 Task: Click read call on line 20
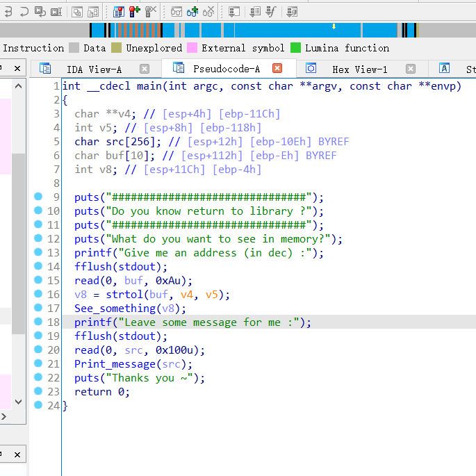[x=87, y=350]
